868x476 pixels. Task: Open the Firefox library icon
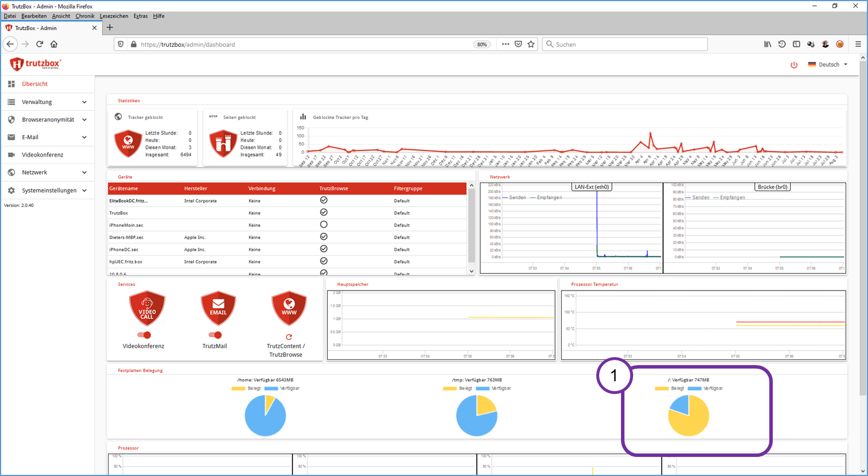coord(768,44)
